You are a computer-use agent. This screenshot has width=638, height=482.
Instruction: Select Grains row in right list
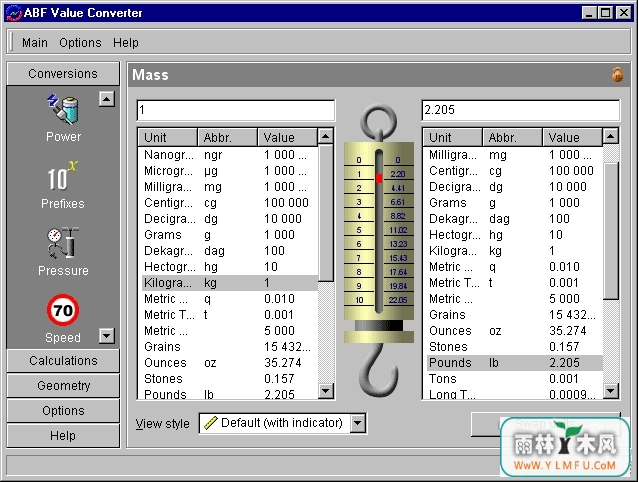(x=513, y=315)
